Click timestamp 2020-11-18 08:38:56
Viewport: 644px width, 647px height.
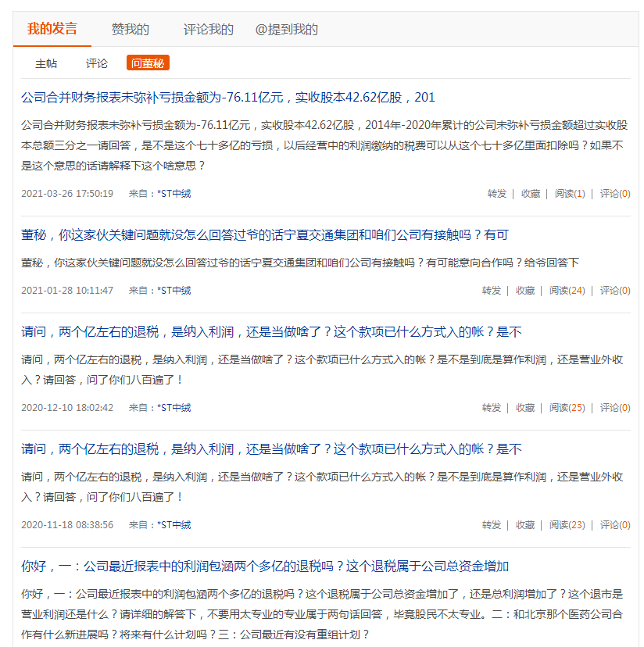(67, 525)
